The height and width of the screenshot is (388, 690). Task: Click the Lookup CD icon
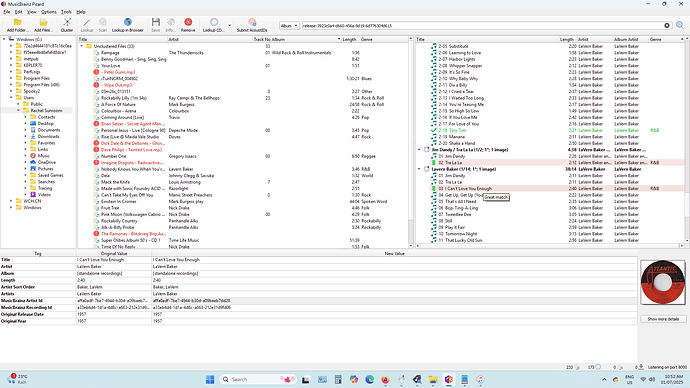pos(213,25)
